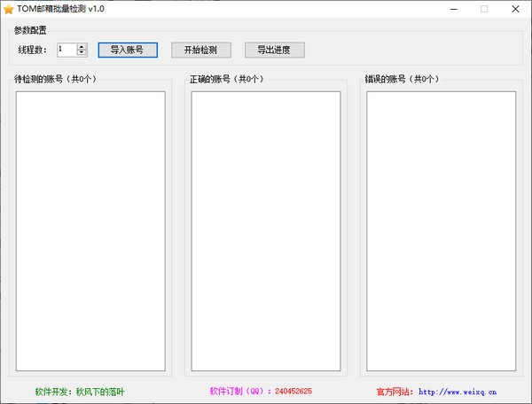This screenshot has width=532, height=404.
Task: Click the 导出进度 button
Action: (274, 50)
